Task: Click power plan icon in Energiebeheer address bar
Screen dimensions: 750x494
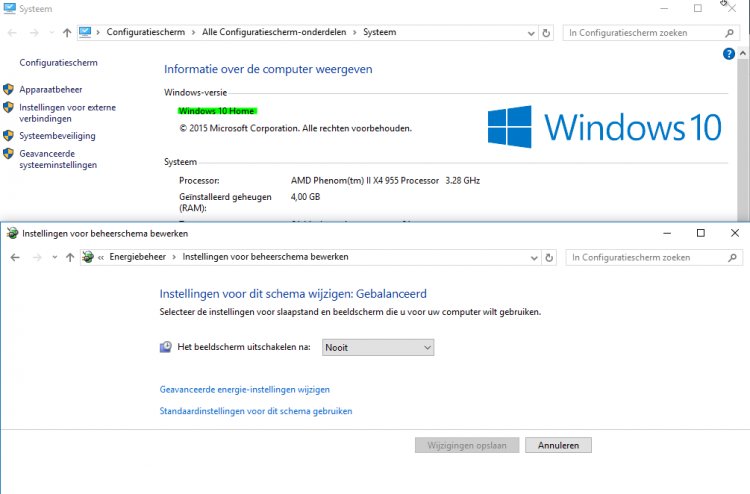Action: [88, 257]
